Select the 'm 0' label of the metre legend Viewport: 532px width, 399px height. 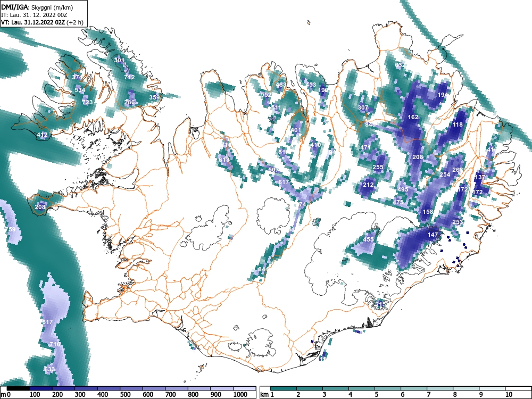[6, 395]
